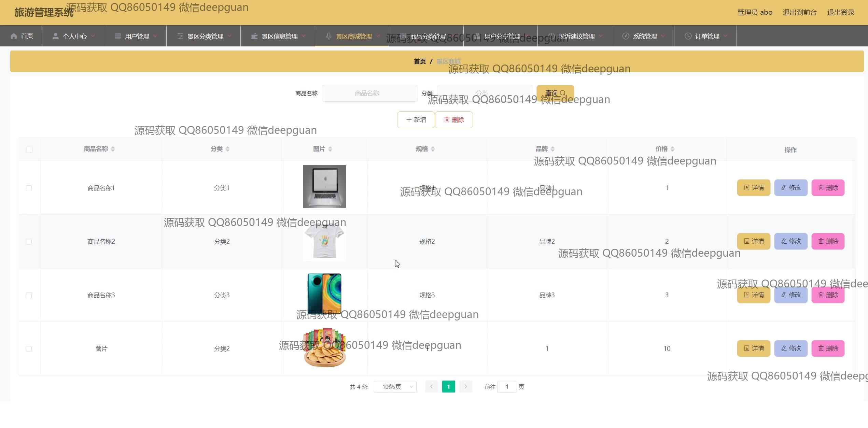
Task: Click pencil 修改 icon for 商品名称1
Action: [784, 188]
